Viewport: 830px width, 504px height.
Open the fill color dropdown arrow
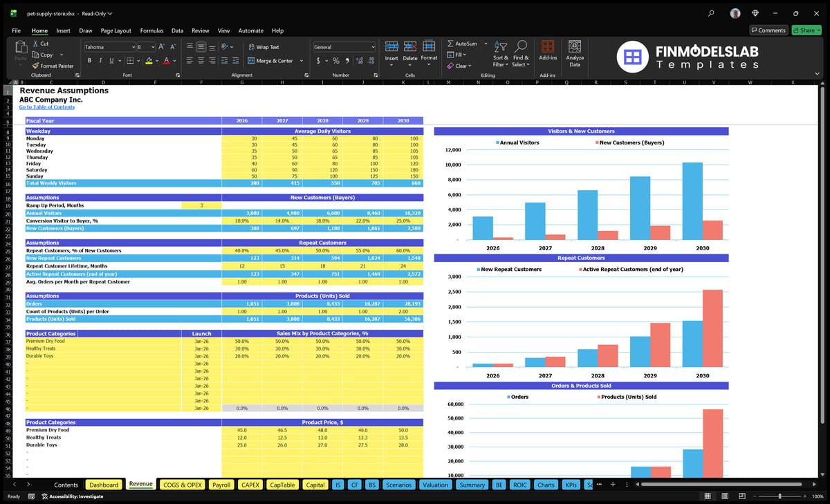pyautogui.click(x=156, y=61)
